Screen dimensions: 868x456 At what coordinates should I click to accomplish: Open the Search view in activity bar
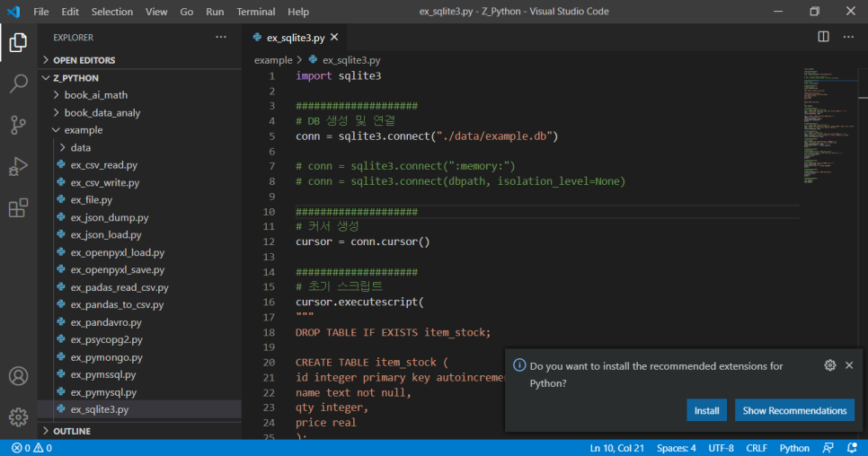tap(18, 83)
